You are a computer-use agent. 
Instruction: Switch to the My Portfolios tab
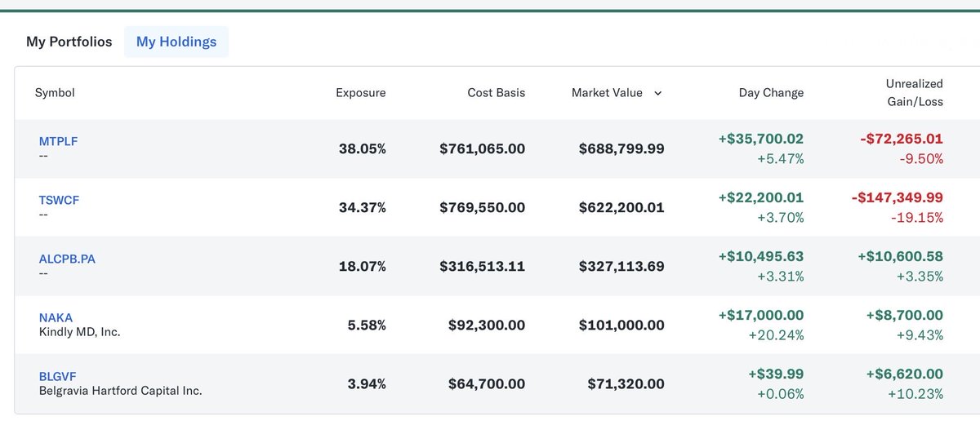pos(69,42)
